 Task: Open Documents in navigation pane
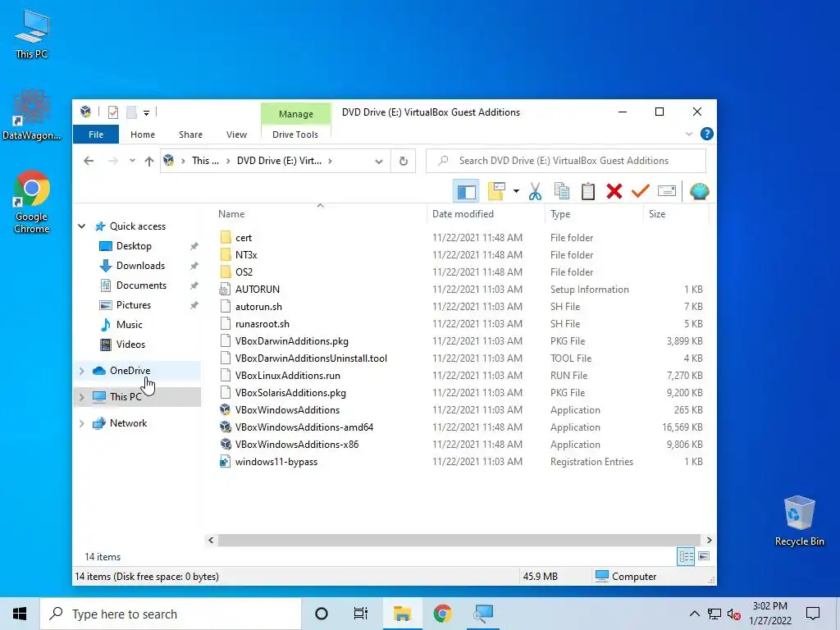tap(141, 285)
